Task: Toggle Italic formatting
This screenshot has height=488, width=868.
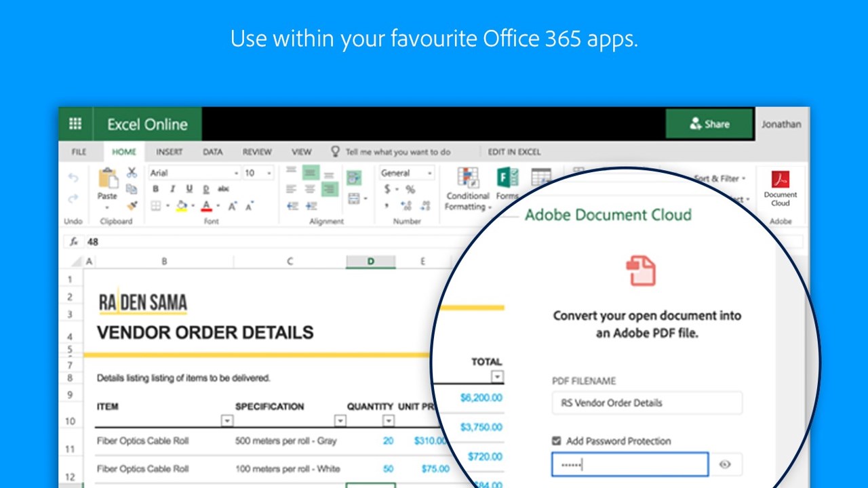Action: [x=172, y=189]
